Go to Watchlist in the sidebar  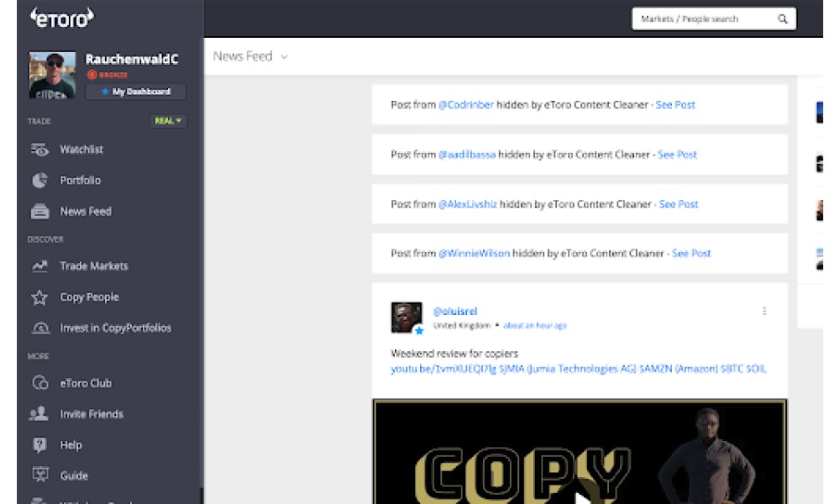click(x=81, y=150)
